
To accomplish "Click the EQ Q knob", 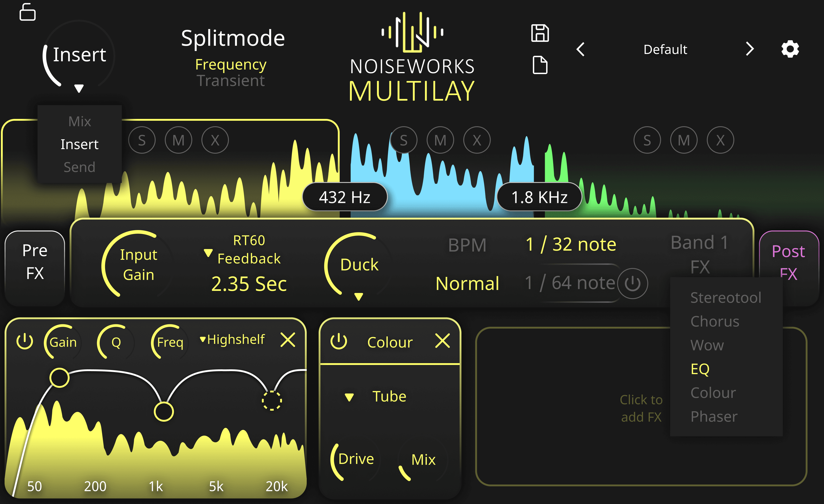I will (116, 342).
